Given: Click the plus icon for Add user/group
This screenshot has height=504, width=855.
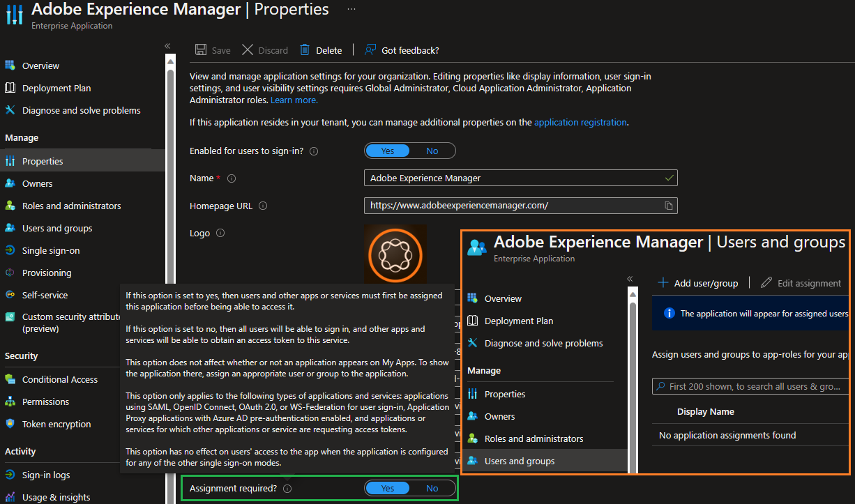Looking at the screenshot, I should coord(663,282).
